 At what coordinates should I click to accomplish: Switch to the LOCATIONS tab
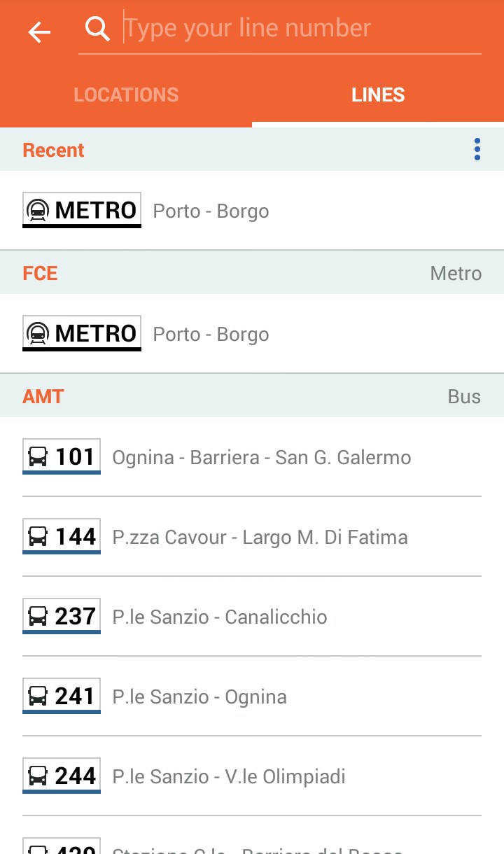126,95
